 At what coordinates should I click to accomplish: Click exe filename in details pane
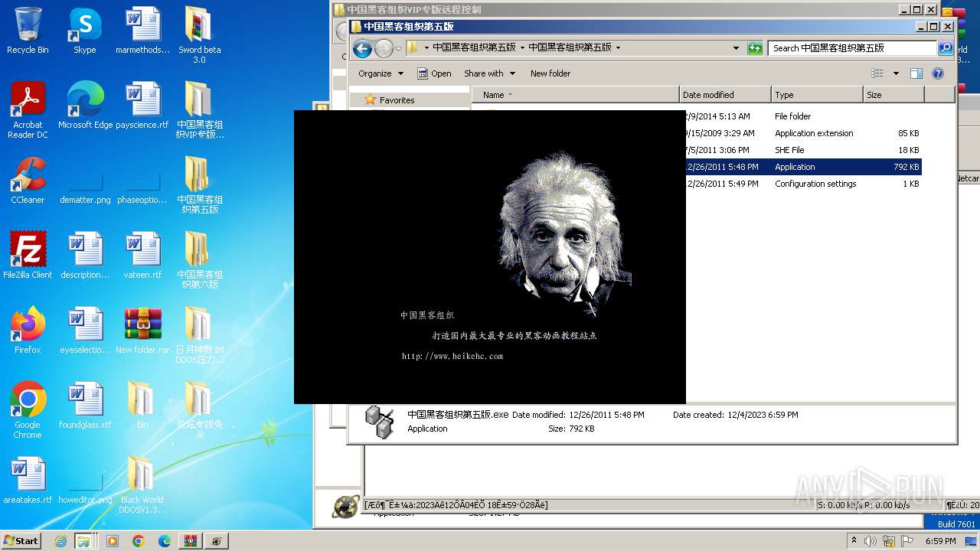coord(458,415)
